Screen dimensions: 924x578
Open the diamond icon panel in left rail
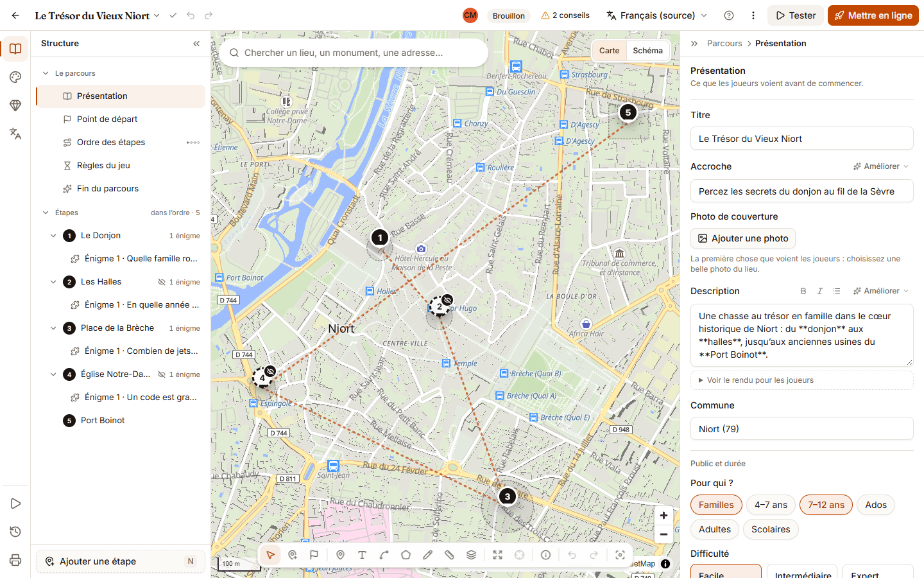click(x=15, y=105)
